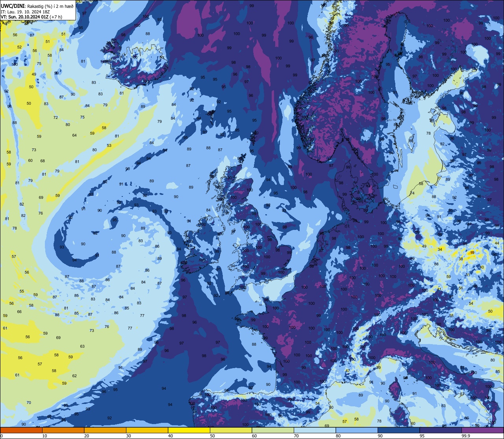This screenshot has height=439, width=504.
Task: Click the humidity value '72' on the map
Action: [56, 118]
